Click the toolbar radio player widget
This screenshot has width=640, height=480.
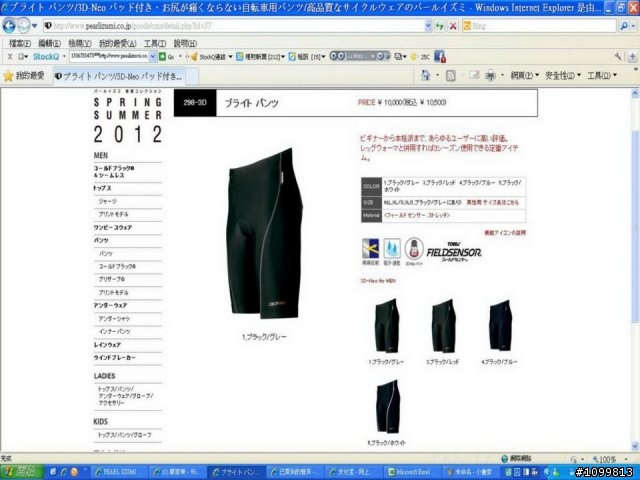[360, 56]
